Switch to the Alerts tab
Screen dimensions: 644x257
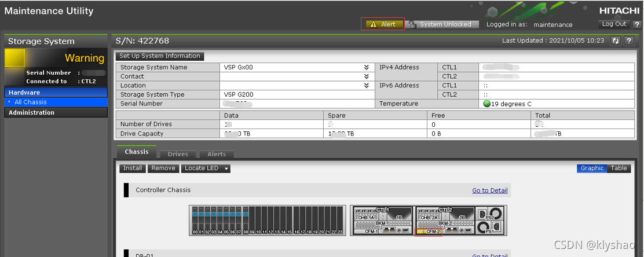pyautogui.click(x=217, y=155)
